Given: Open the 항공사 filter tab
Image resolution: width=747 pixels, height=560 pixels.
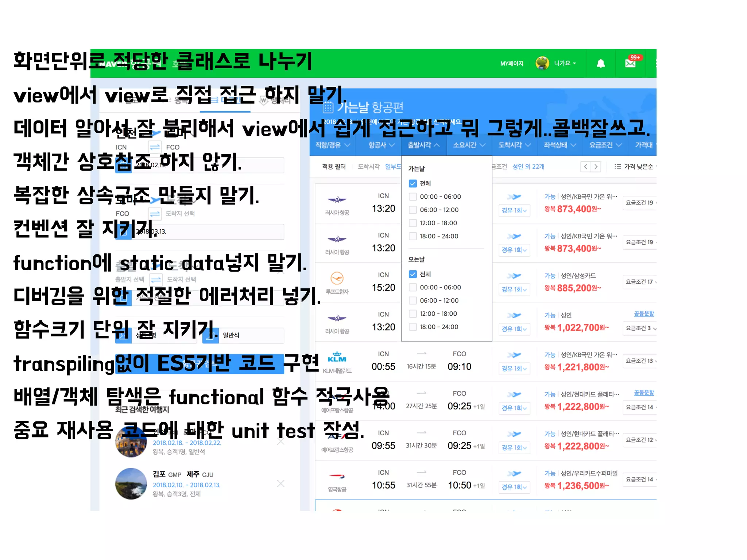Looking at the screenshot, I should coord(381,145).
